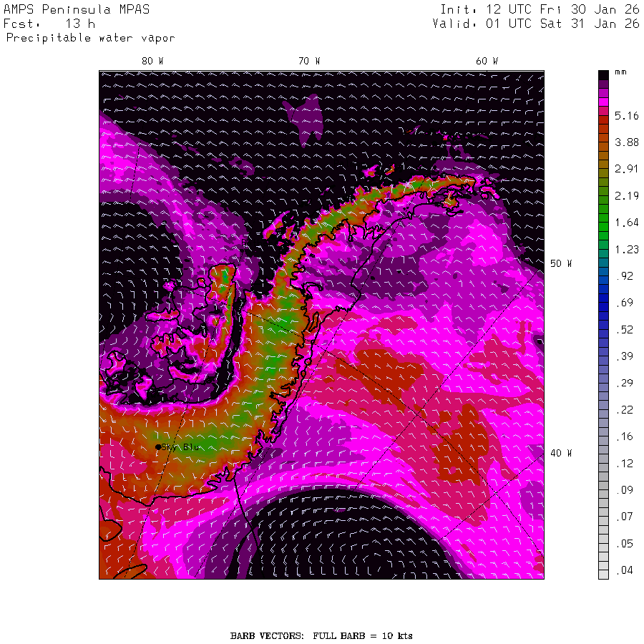This screenshot has width=644, height=644.
Task: Click the 40 W label on right edge
Action: [x=560, y=453]
